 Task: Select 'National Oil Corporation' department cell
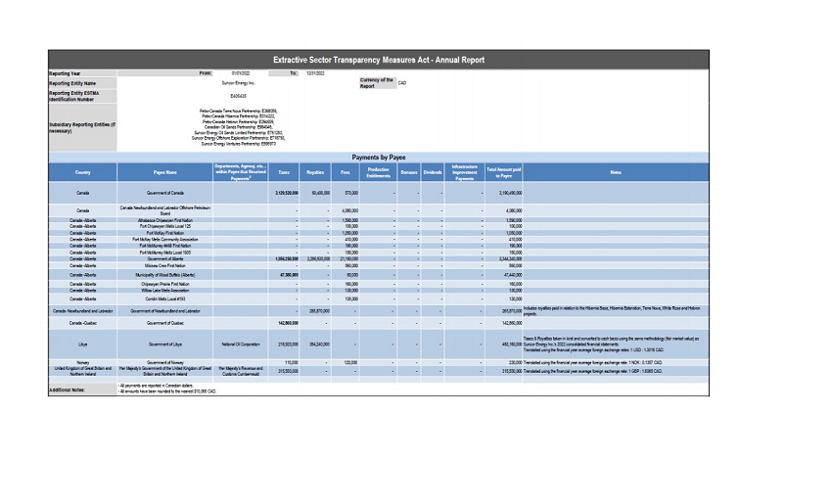pos(241,344)
